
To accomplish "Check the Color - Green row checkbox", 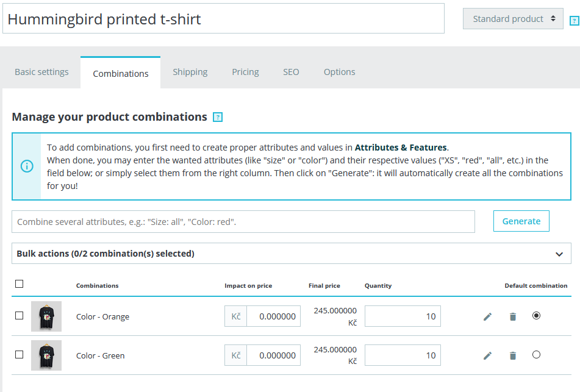I will pyautogui.click(x=20, y=354).
